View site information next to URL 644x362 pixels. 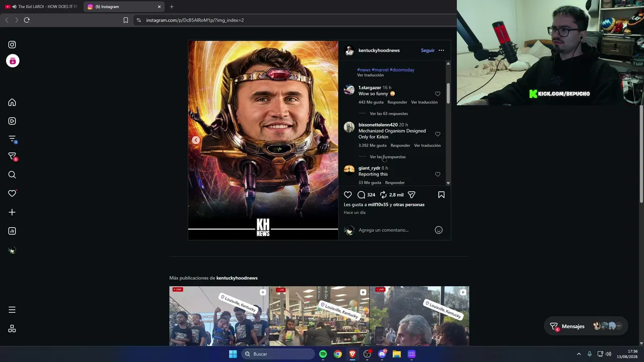coord(139,20)
